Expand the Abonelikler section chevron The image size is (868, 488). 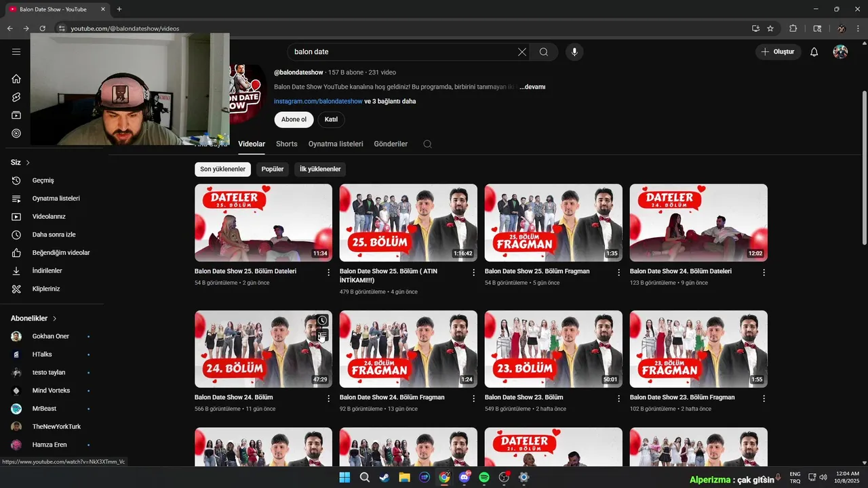(x=54, y=319)
